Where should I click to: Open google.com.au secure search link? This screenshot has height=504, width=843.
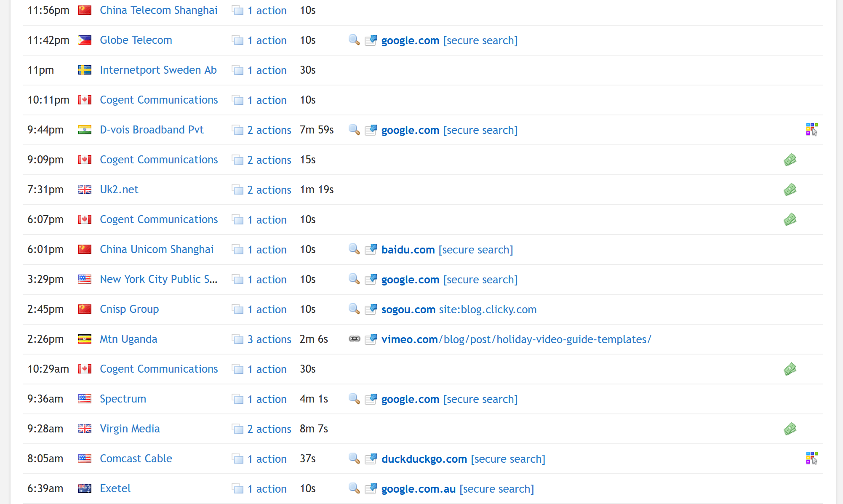pyautogui.click(x=457, y=489)
